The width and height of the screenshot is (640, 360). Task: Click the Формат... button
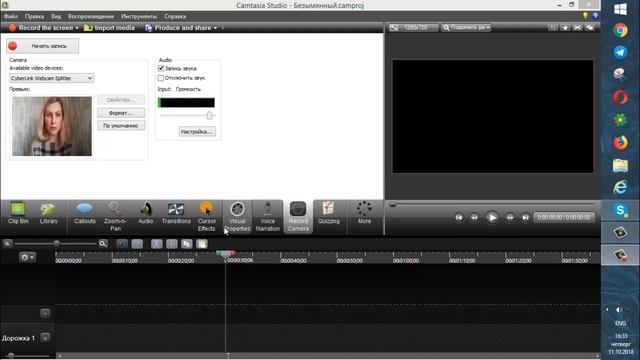tap(121, 113)
